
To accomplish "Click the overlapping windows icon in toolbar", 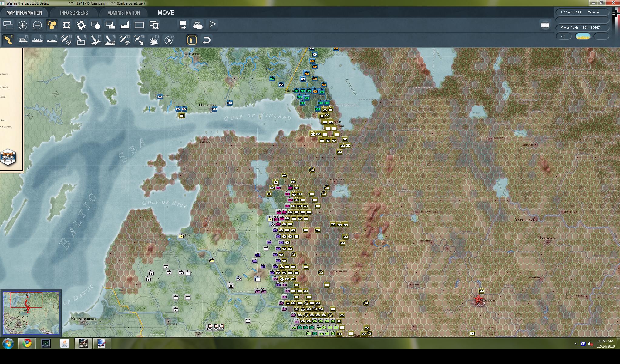I will (x=8, y=25).
